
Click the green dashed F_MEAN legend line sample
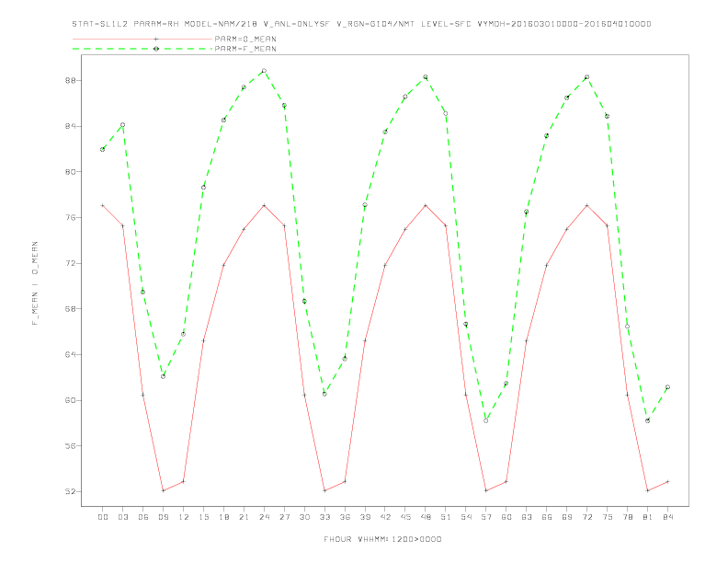coord(142,49)
